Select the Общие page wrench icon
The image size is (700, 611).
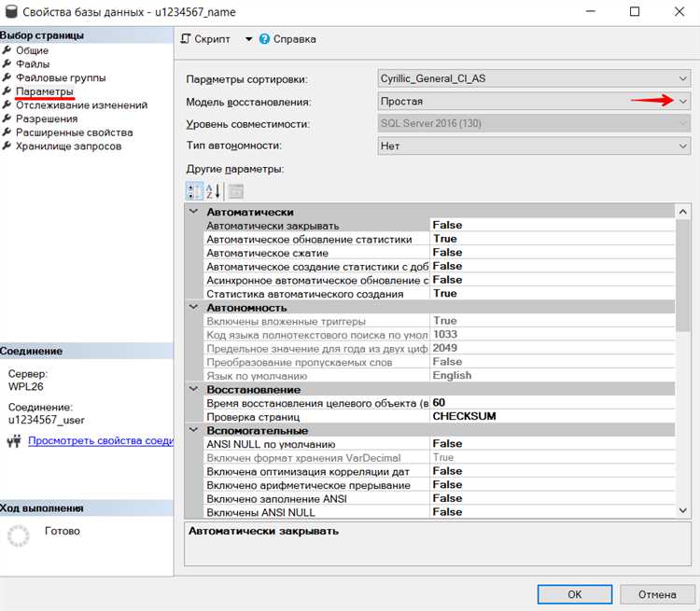[x=7, y=50]
